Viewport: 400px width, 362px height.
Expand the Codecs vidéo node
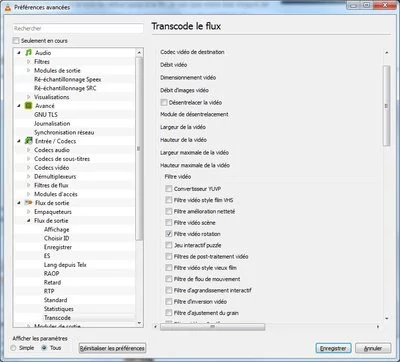click(29, 168)
